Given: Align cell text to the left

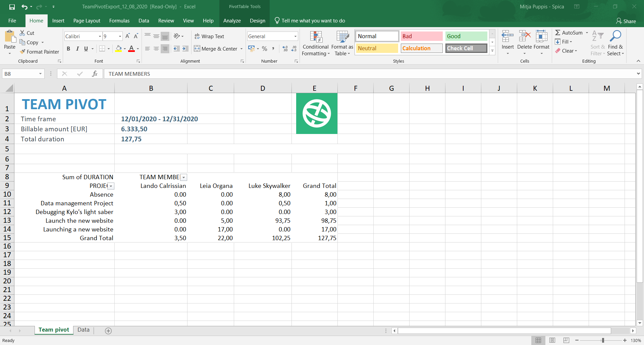Looking at the screenshot, I should point(148,49).
